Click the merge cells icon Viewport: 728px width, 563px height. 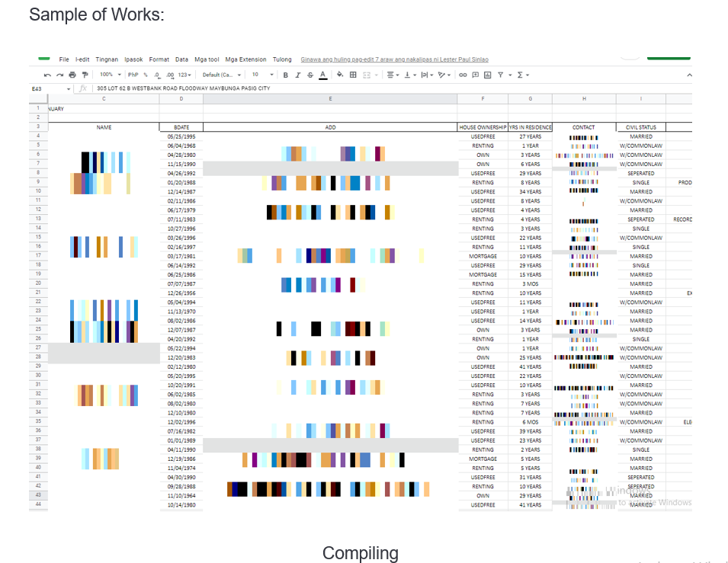click(x=367, y=75)
